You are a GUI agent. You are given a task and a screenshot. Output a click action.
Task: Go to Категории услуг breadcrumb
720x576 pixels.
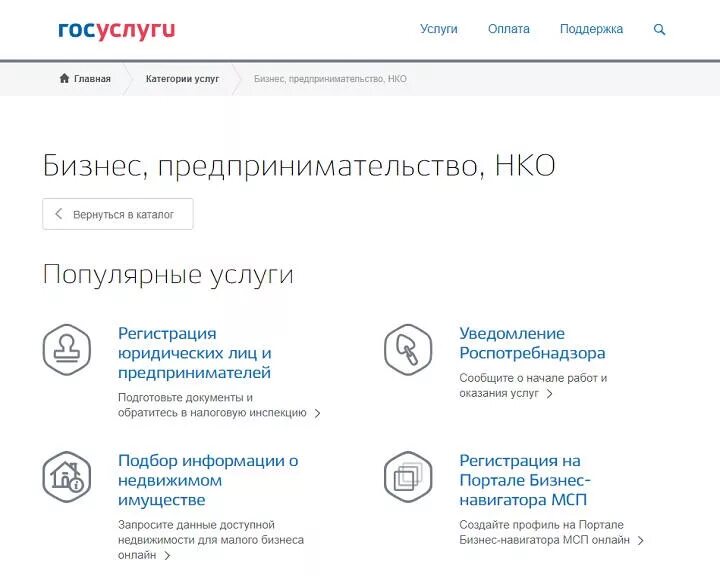click(x=182, y=79)
